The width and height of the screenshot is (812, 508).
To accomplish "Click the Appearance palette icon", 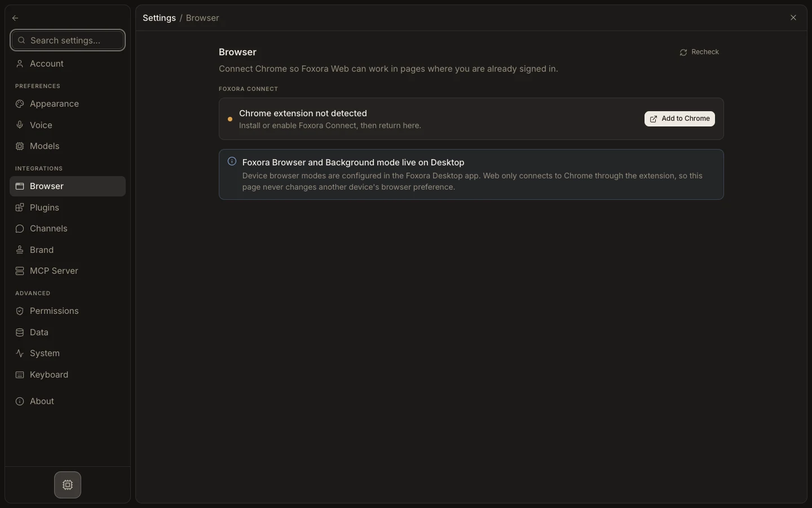I will 20,104.
